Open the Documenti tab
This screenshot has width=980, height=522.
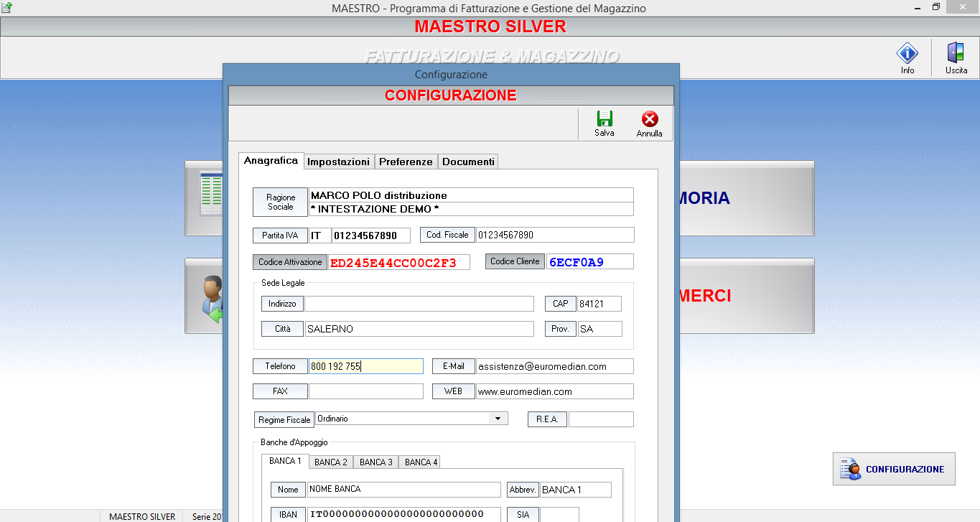[468, 162]
